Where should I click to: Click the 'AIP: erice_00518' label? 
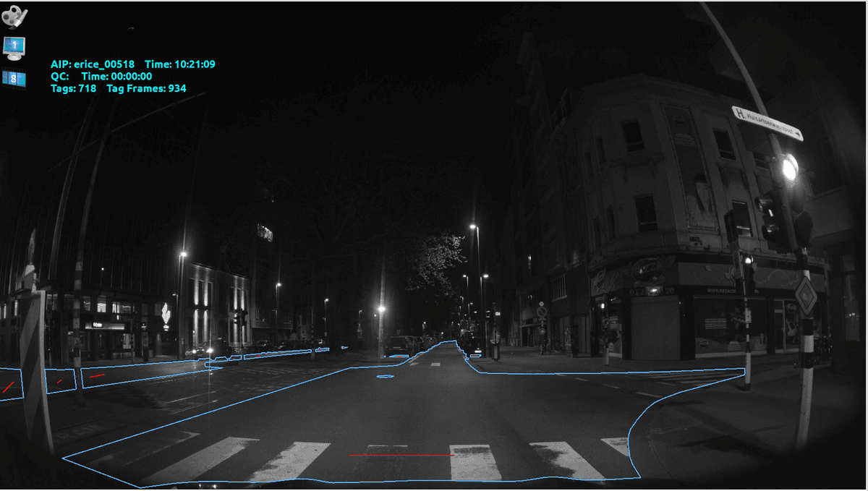click(x=93, y=64)
